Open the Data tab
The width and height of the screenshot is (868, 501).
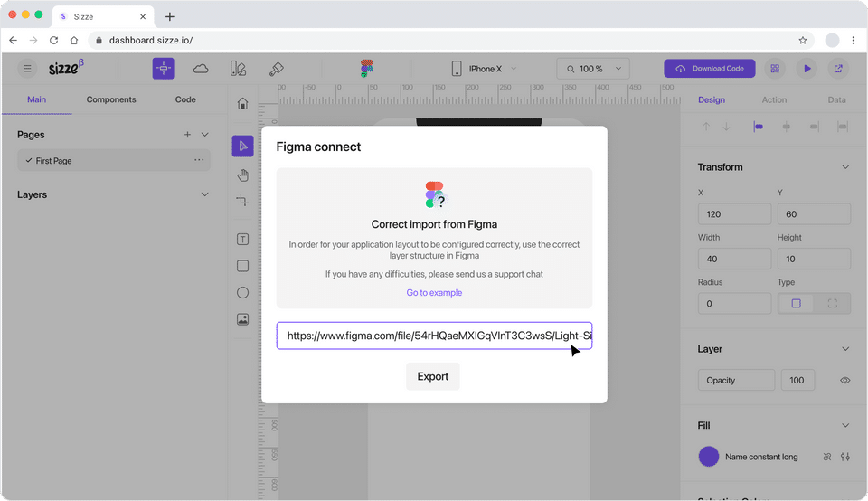point(836,99)
